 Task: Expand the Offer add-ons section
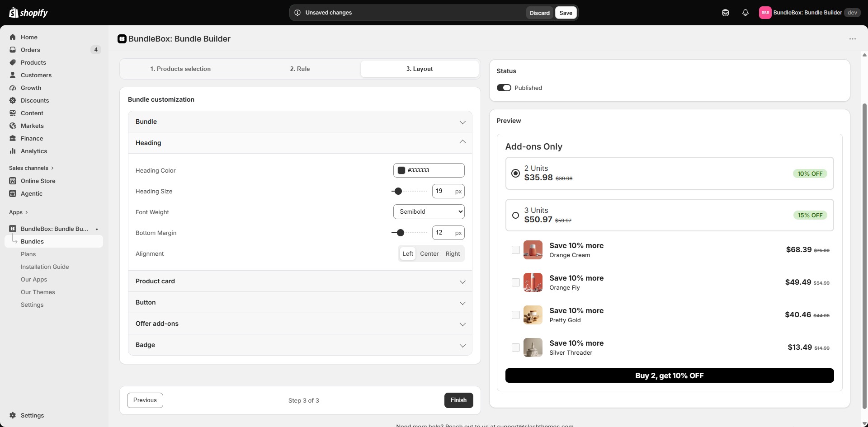coord(300,324)
